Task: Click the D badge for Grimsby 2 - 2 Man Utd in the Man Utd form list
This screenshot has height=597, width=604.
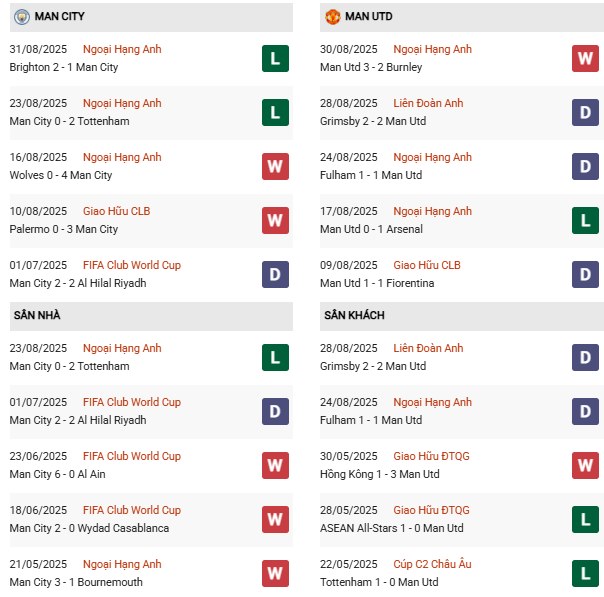Action: [x=585, y=112]
